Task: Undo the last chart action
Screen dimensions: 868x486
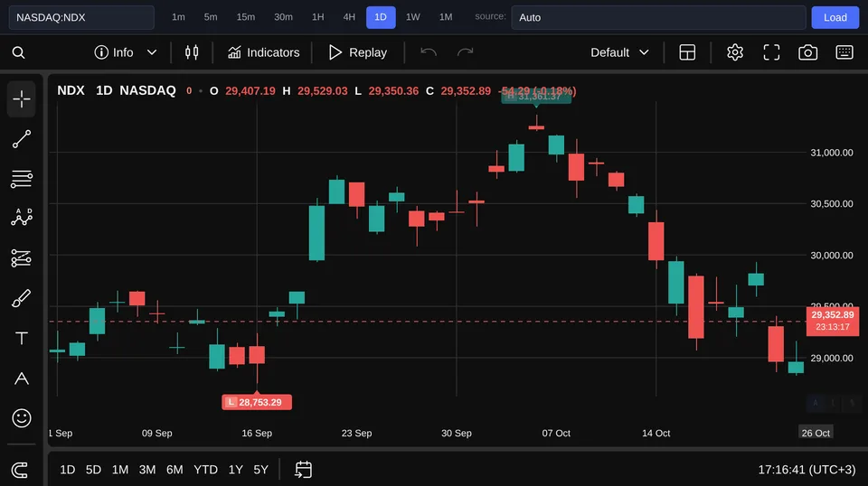Action: point(429,52)
